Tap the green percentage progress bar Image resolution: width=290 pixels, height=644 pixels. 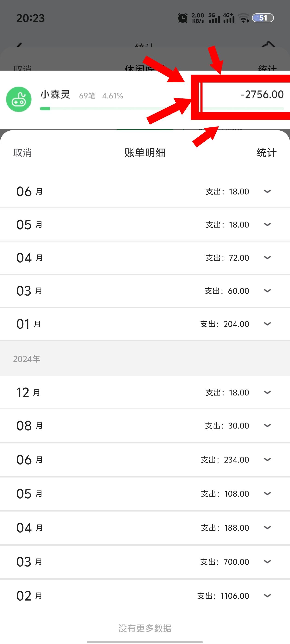pos(162,109)
